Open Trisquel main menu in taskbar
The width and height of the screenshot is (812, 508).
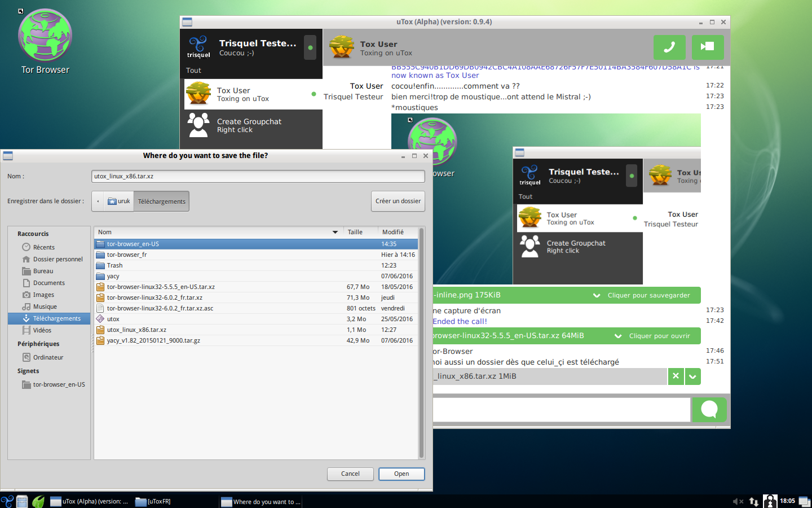tap(7, 501)
